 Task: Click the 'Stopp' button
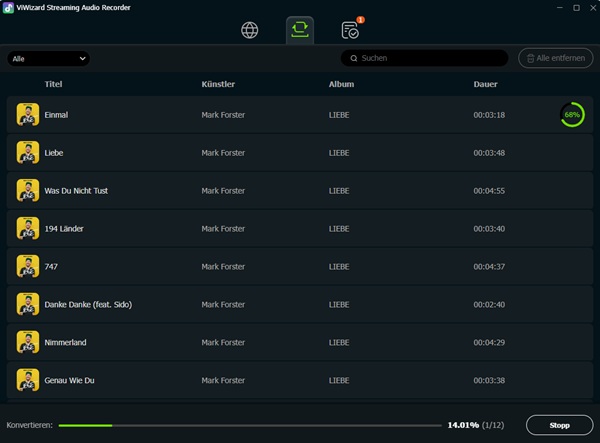click(559, 425)
